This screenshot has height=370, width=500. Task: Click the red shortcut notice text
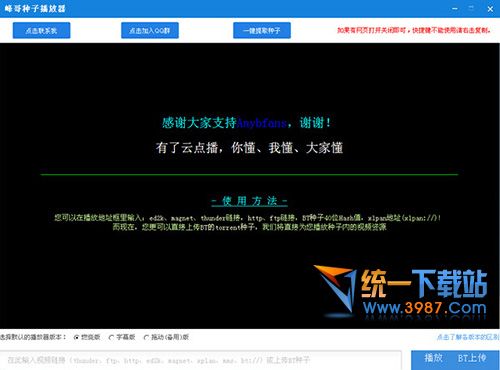414,30
